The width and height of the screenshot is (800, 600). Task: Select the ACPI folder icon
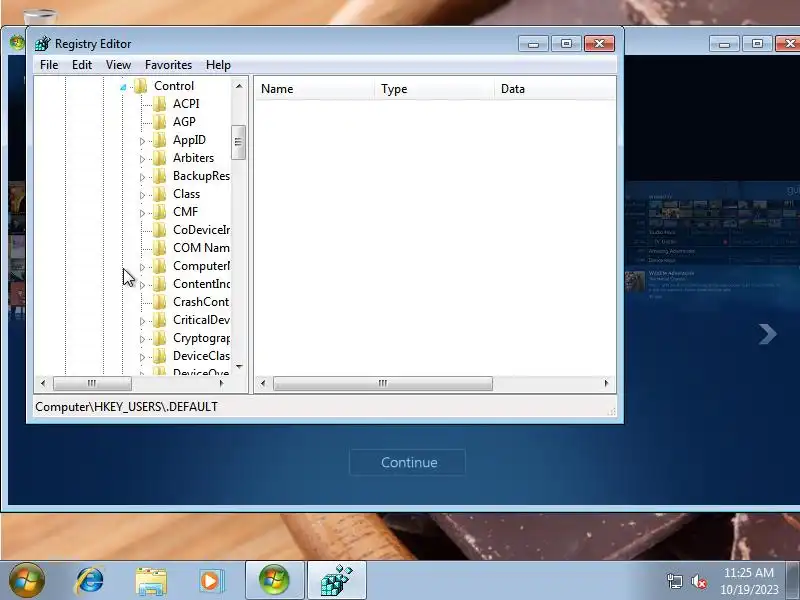coord(160,104)
